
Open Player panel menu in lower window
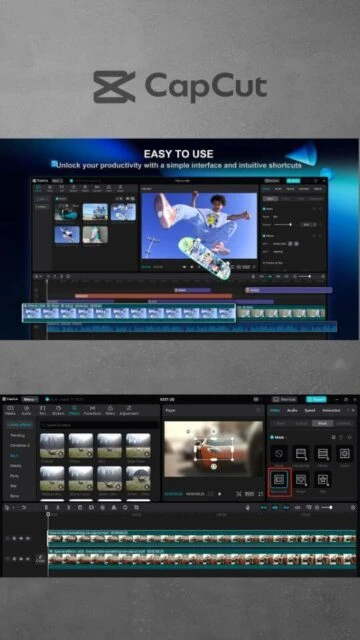pyautogui.click(x=258, y=410)
